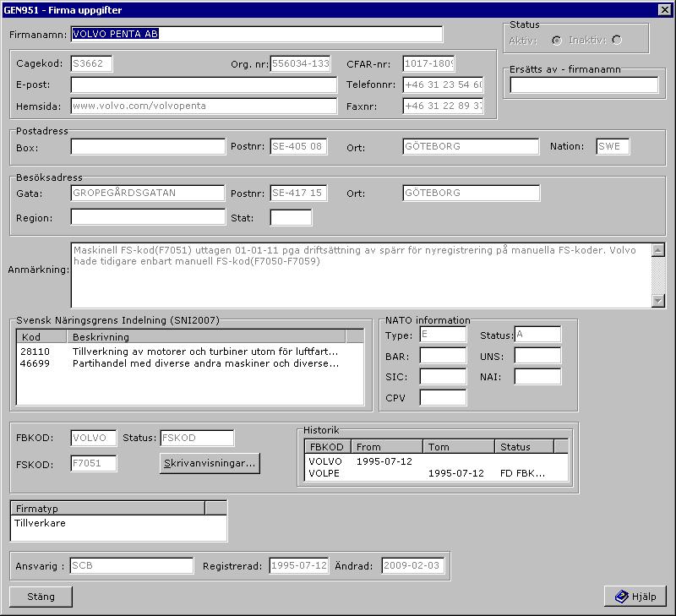The width and height of the screenshot is (676, 616).
Task: Click the NATO Type field
Action: (443, 335)
